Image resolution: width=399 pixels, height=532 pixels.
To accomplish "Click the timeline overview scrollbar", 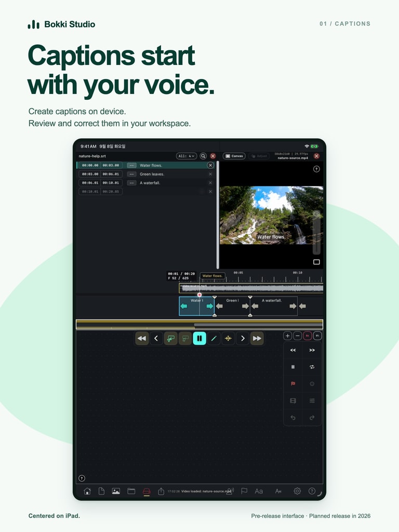I will click(199, 324).
